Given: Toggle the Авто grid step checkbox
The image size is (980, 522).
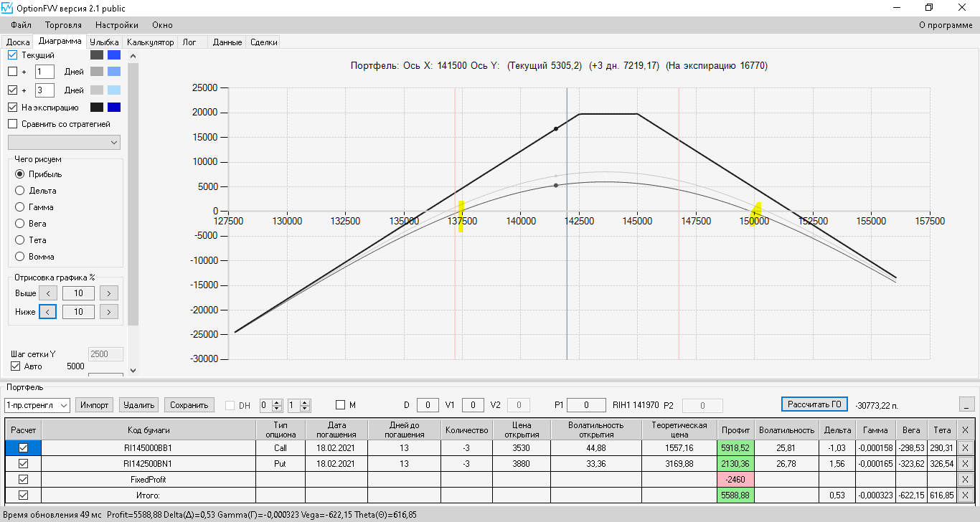Looking at the screenshot, I should 16,366.
